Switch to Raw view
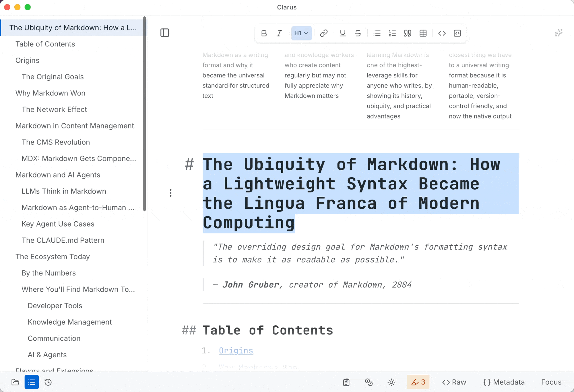574x392 pixels. 453,382
